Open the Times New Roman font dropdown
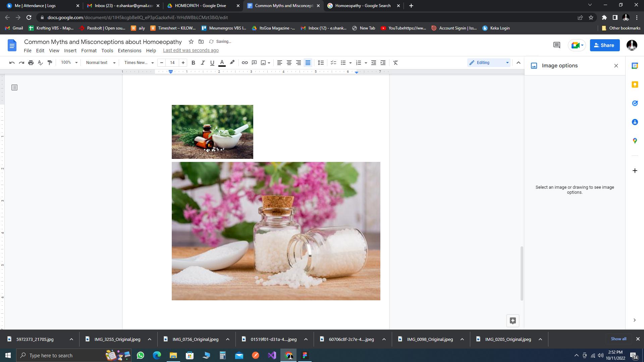Screen dimensions: 644x362 [x=139, y=63]
